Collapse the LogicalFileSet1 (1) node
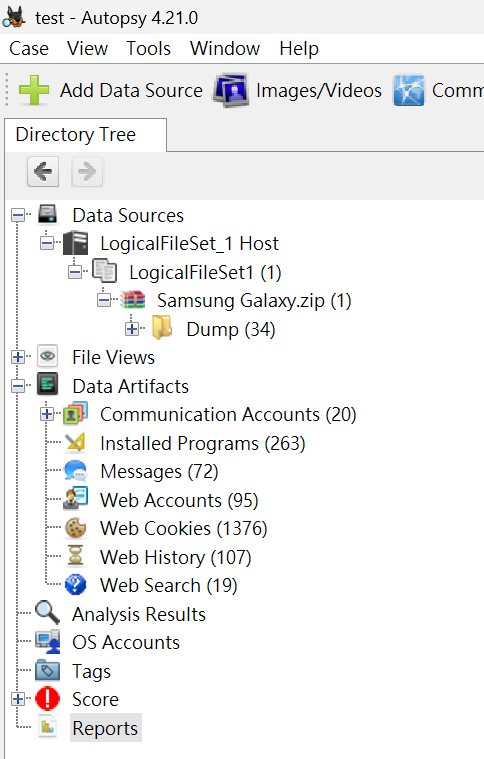Image resolution: width=484 pixels, height=759 pixels. click(x=75, y=272)
